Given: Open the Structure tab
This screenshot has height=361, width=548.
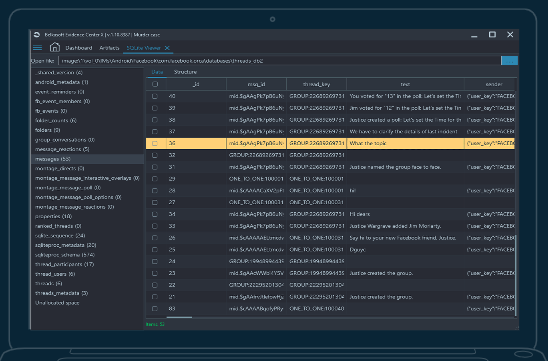Looking at the screenshot, I should pos(185,72).
